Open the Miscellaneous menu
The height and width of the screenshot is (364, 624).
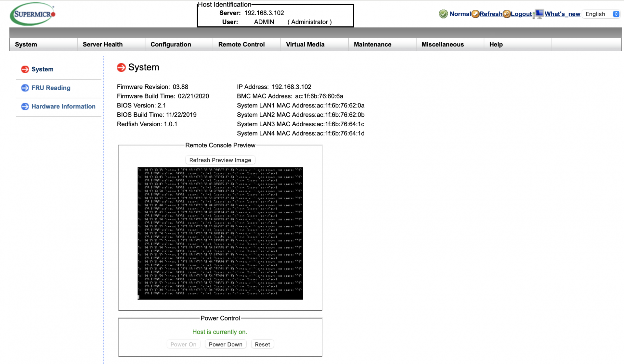443,44
